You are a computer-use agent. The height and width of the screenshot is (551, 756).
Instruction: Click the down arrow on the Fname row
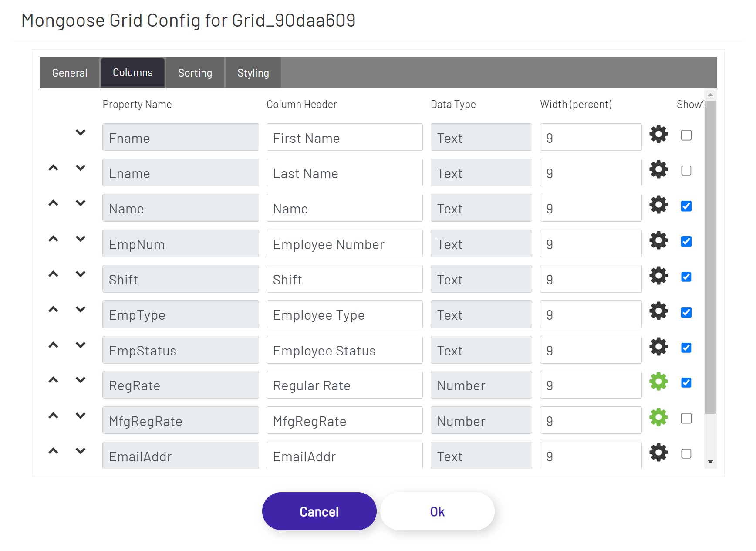coord(81,133)
